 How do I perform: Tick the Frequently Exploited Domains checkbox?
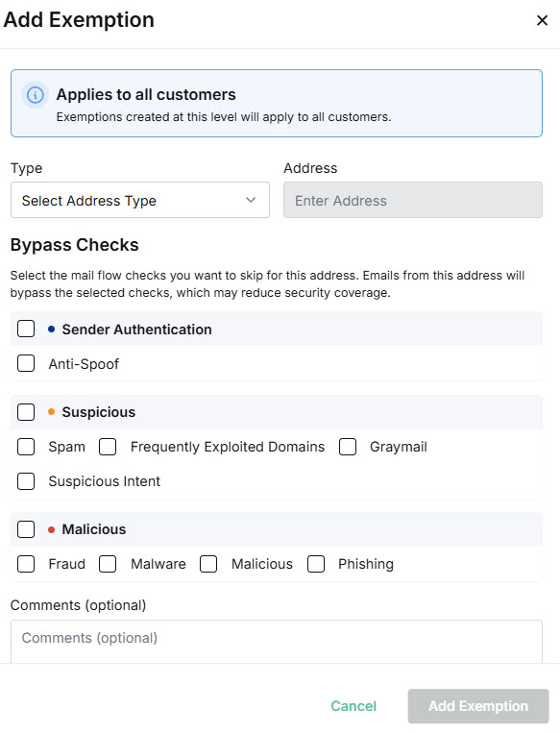point(108,447)
